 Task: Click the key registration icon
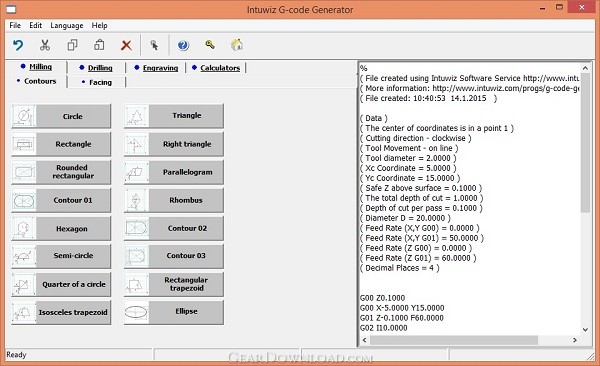click(210, 45)
